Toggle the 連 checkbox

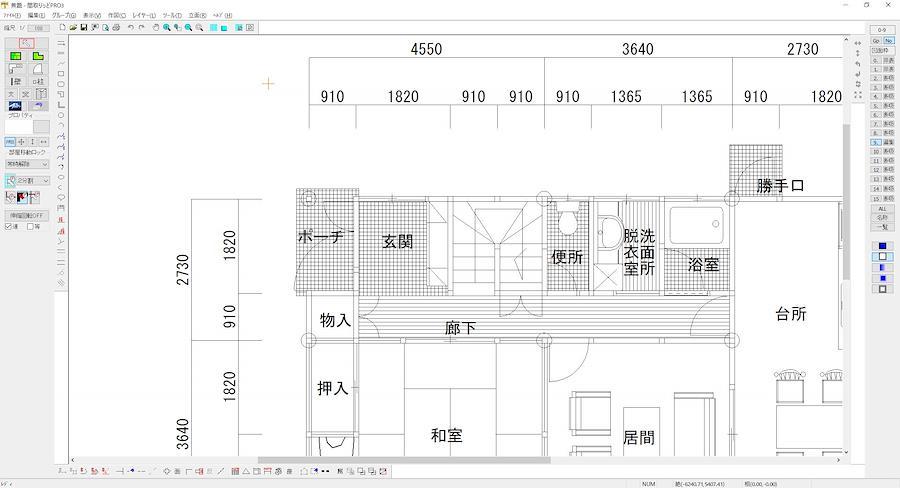click(9, 227)
